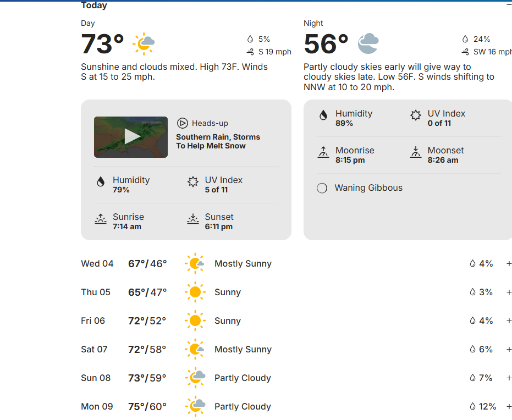Expand the Wed 04 forecast row
This screenshot has height=420, width=512.
[x=509, y=263]
